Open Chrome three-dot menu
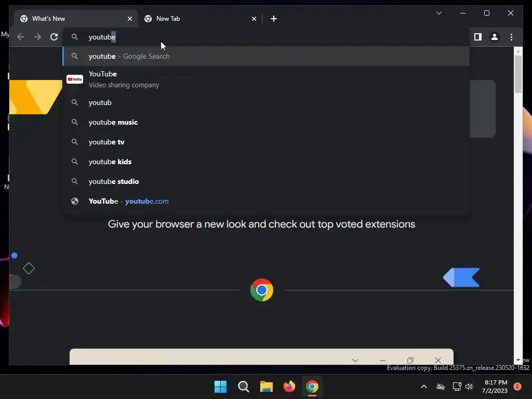This screenshot has width=532, height=399. (x=511, y=37)
